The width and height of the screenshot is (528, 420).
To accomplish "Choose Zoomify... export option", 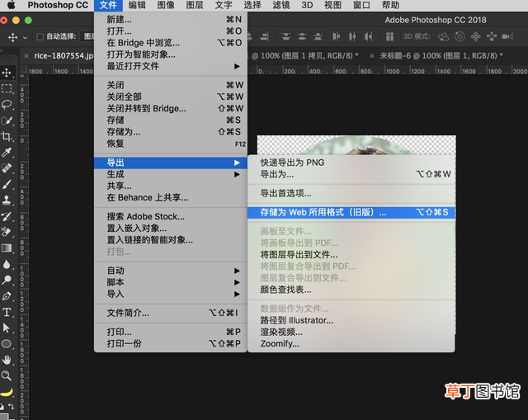I will tap(351, 344).
